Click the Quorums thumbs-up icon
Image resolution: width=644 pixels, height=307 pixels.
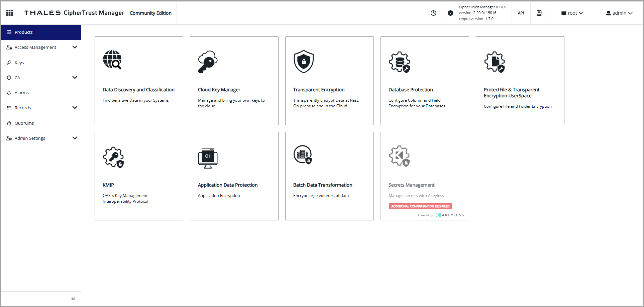click(x=9, y=123)
